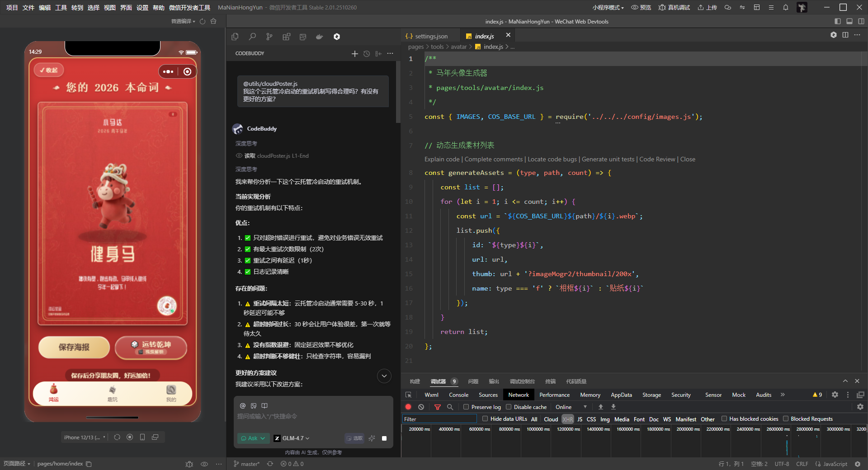The image size is (868, 470).
Task: Click the Explorer files icon
Action: (x=235, y=37)
